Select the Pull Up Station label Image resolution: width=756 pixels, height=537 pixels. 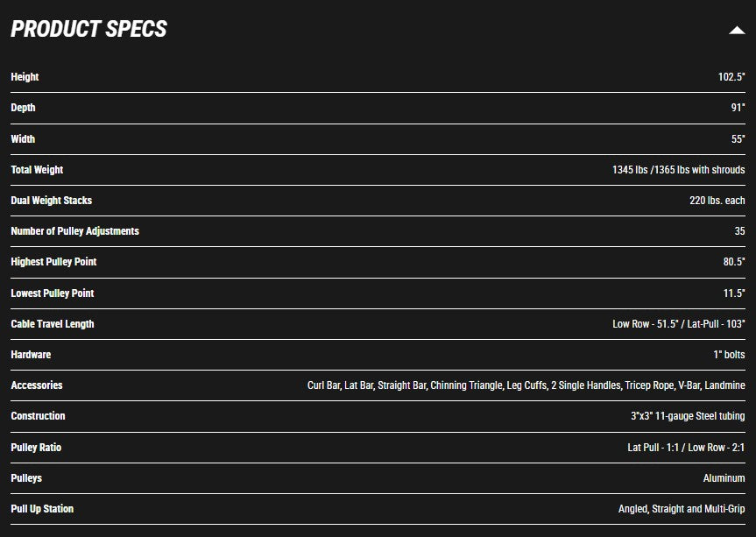(x=42, y=509)
